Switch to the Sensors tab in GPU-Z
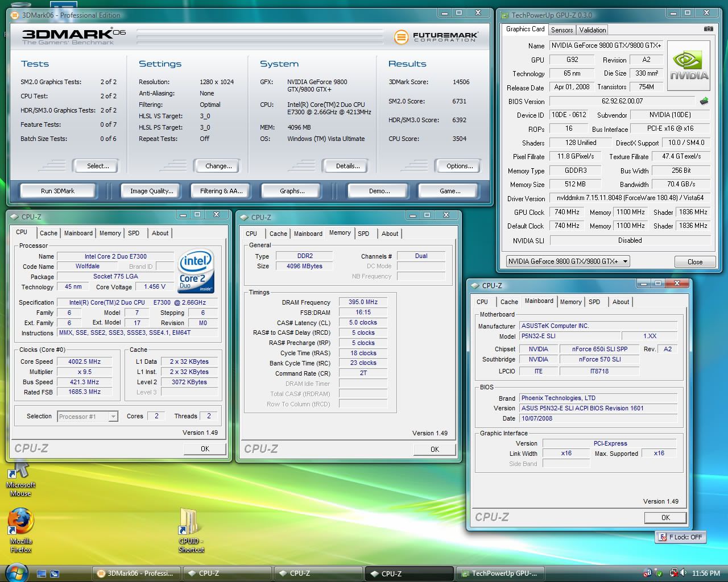The height and width of the screenshot is (582, 728). (x=562, y=30)
